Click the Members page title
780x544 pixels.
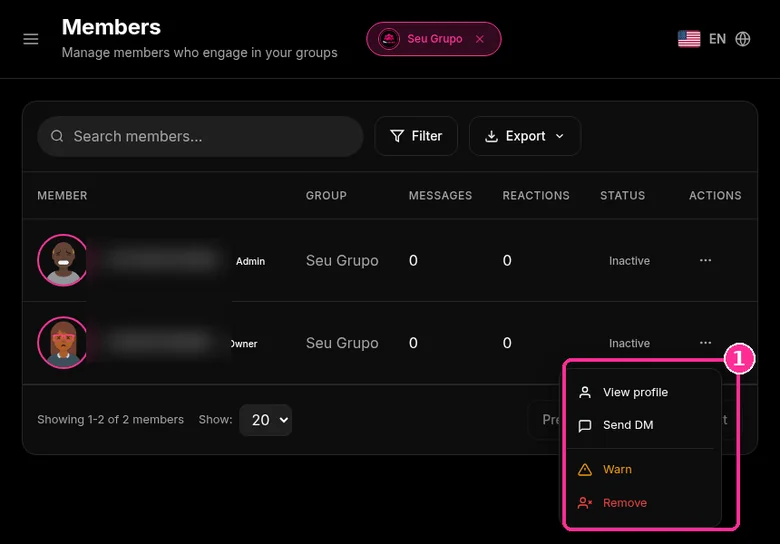[111, 27]
